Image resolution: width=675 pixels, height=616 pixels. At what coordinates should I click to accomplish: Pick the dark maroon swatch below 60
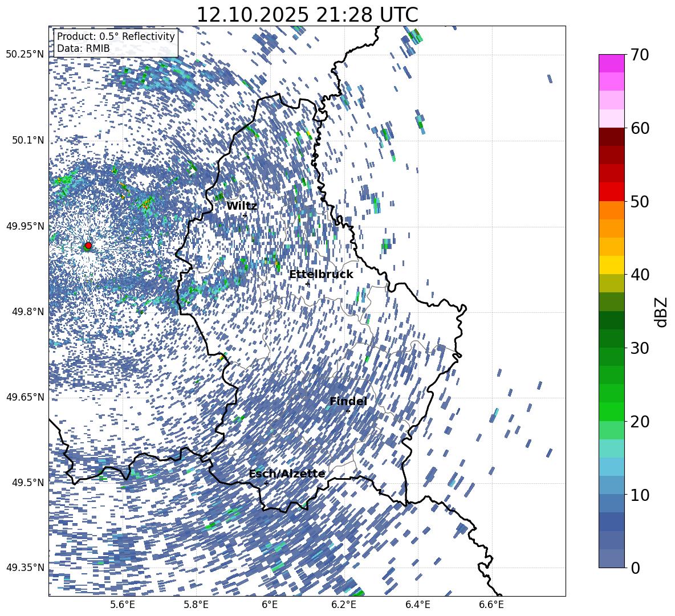point(611,137)
